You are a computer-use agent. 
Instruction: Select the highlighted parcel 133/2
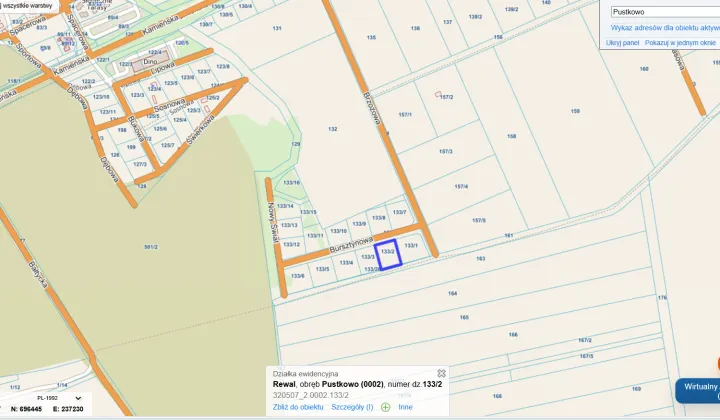tap(388, 254)
